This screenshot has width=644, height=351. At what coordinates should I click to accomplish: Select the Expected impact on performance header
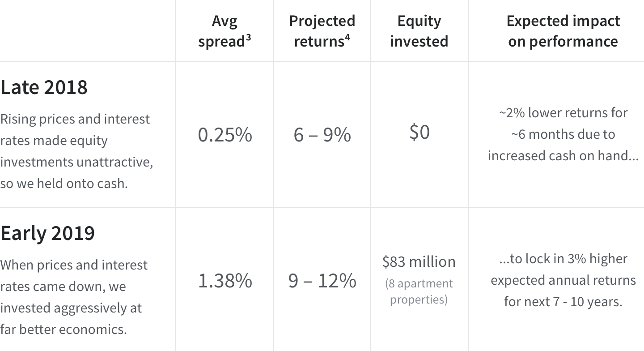point(563,31)
